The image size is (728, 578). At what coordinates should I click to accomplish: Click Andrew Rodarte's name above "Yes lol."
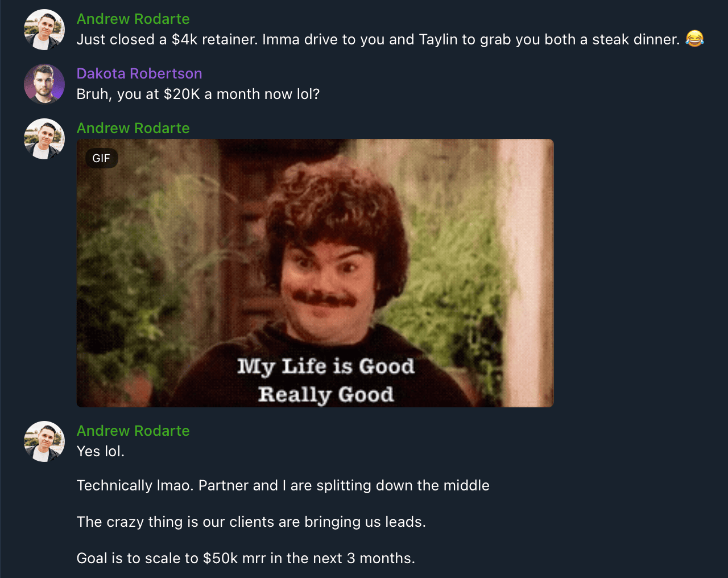point(133,431)
